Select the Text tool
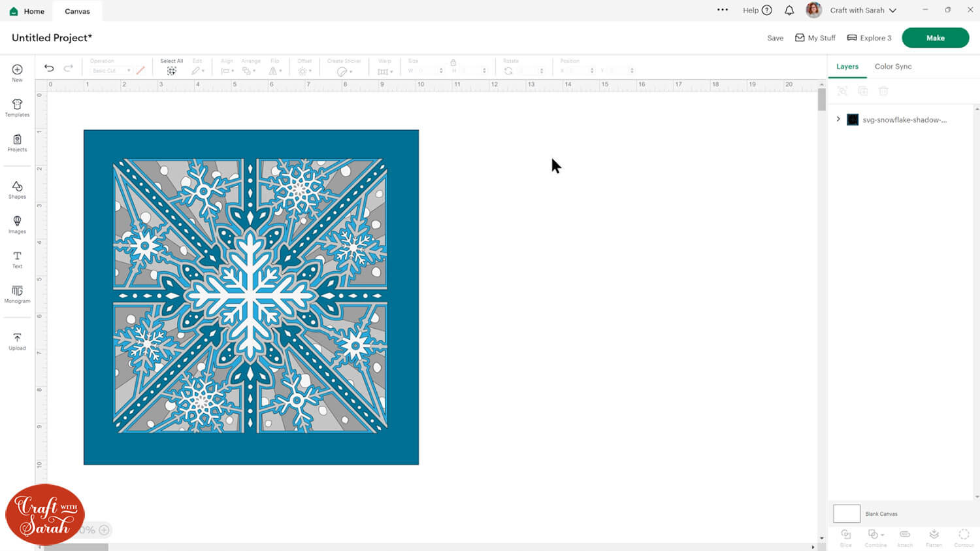The height and width of the screenshot is (551, 980). (17, 259)
